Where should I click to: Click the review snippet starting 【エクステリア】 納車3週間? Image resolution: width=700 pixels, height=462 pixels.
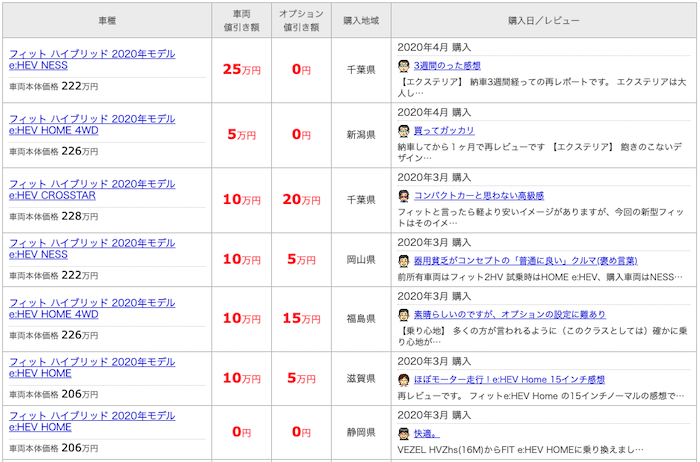(542, 87)
